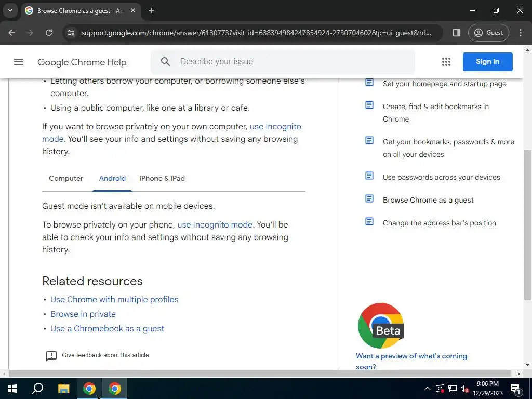This screenshot has height=399, width=532.
Task: Click the horizontal scrollbar thumb
Action: [260, 374]
